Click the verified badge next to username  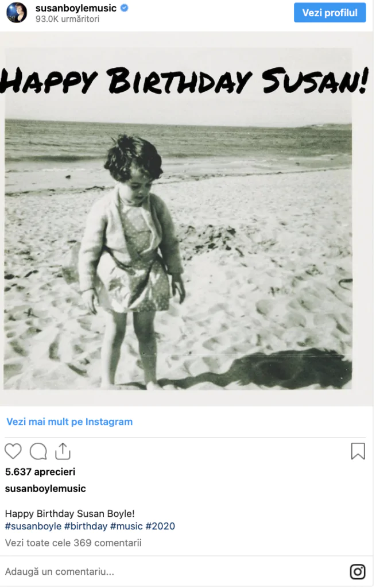click(x=125, y=8)
